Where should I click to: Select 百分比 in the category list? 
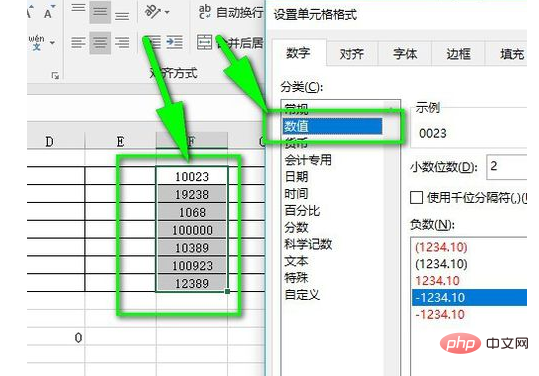[x=302, y=210]
